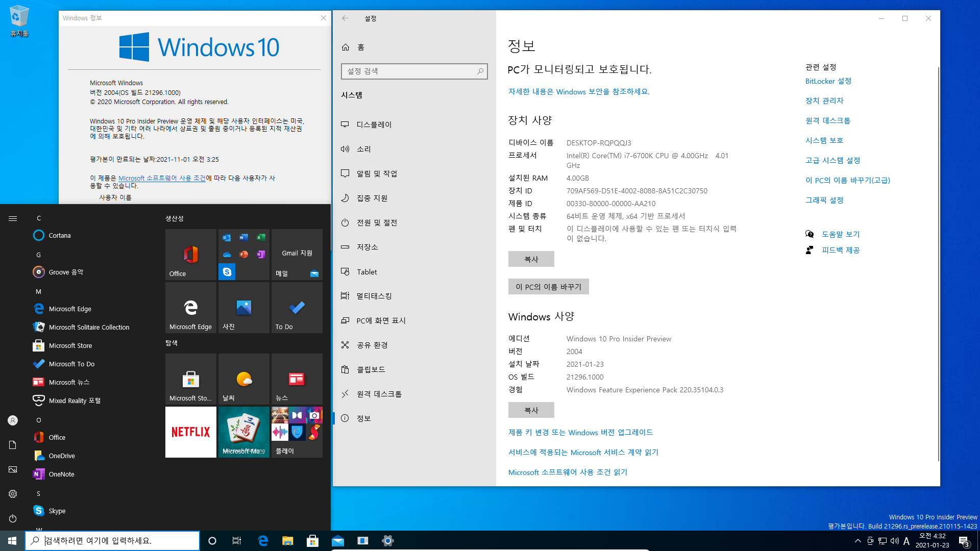The height and width of the screenshot is (551, 980).
Task: Expand the Start hamburger menu
Action: pyautogui.click(x=13, y=218)
